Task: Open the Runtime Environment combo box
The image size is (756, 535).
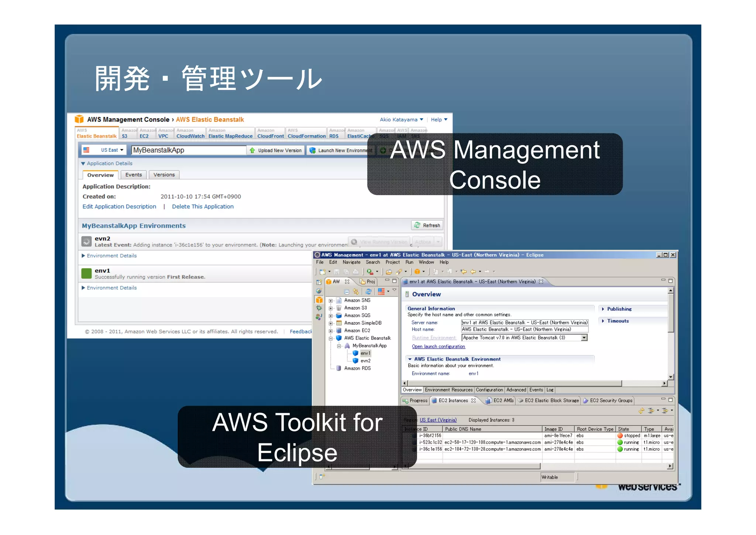Action: coord(584,338)
